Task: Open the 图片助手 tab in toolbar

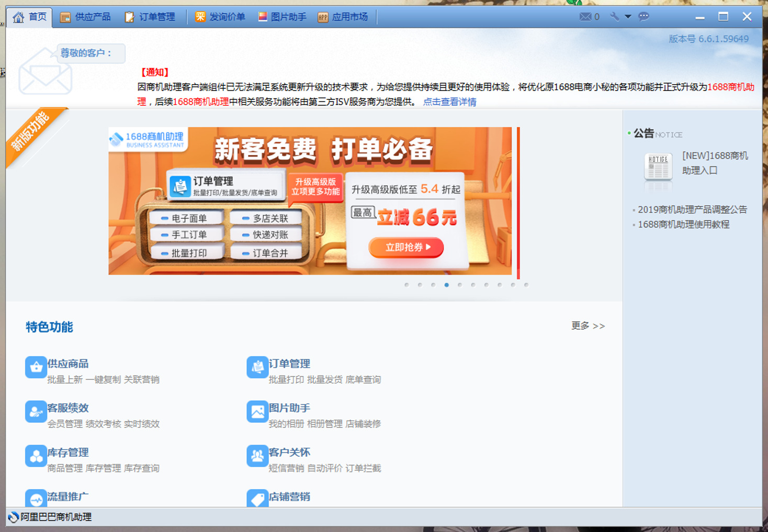Action: pyautogui.click(x=282, y=17)
